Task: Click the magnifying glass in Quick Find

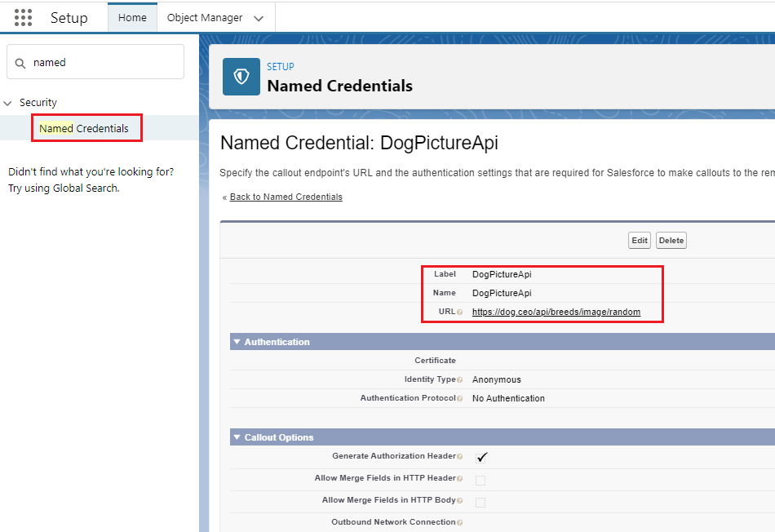Action: (21, 62)
